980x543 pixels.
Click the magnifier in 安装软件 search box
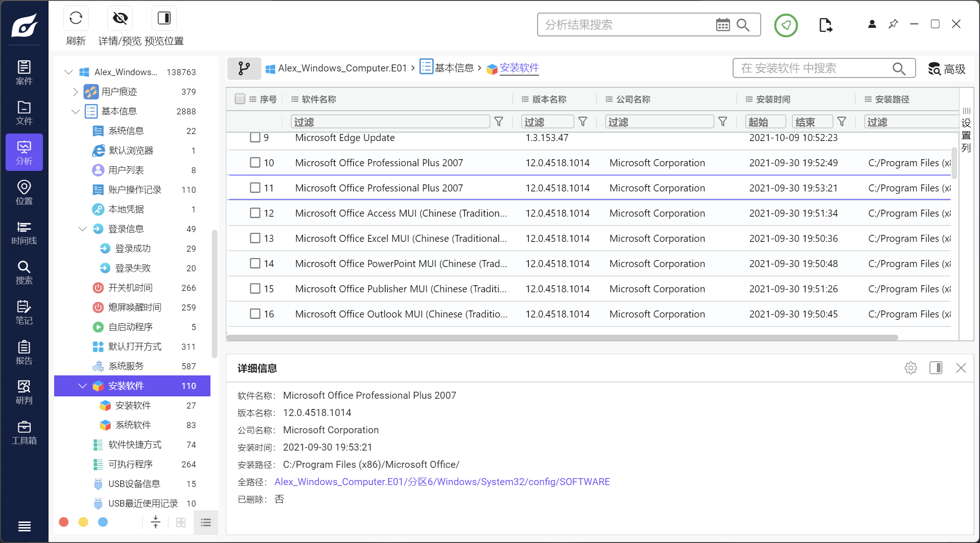[x=899, y=69]
